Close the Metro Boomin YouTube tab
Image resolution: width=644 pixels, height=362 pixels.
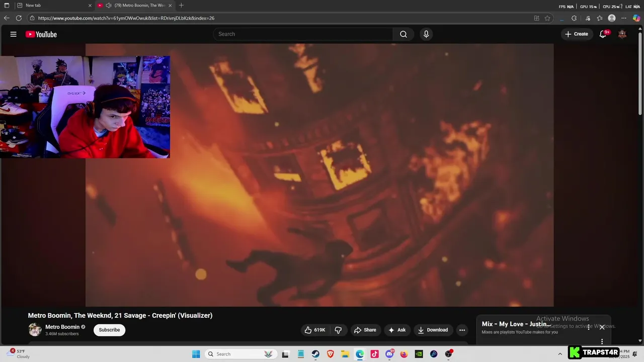coord(170,6)
